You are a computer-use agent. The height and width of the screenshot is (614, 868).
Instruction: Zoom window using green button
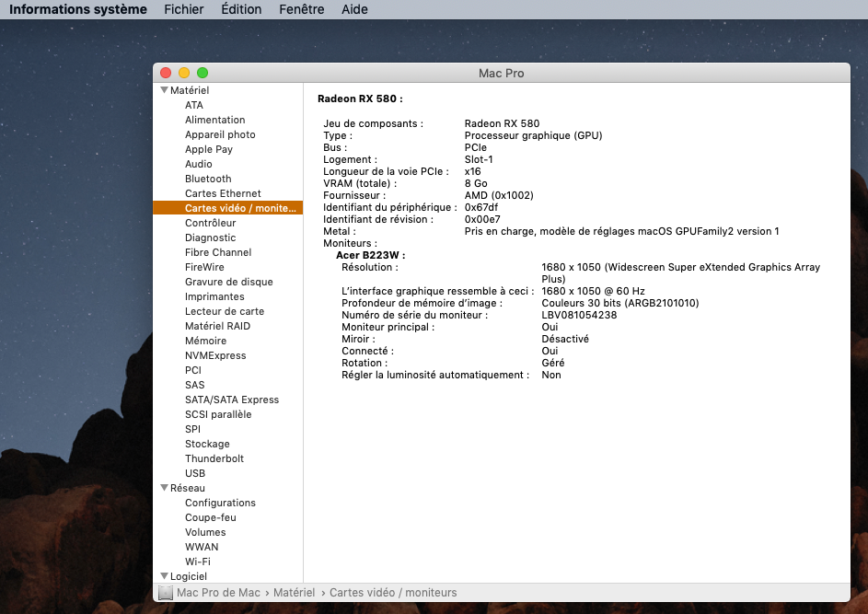203,73
